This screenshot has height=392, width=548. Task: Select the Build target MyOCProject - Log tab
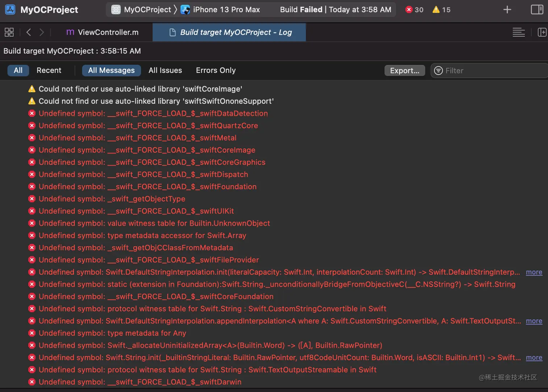tap(229, 32)
